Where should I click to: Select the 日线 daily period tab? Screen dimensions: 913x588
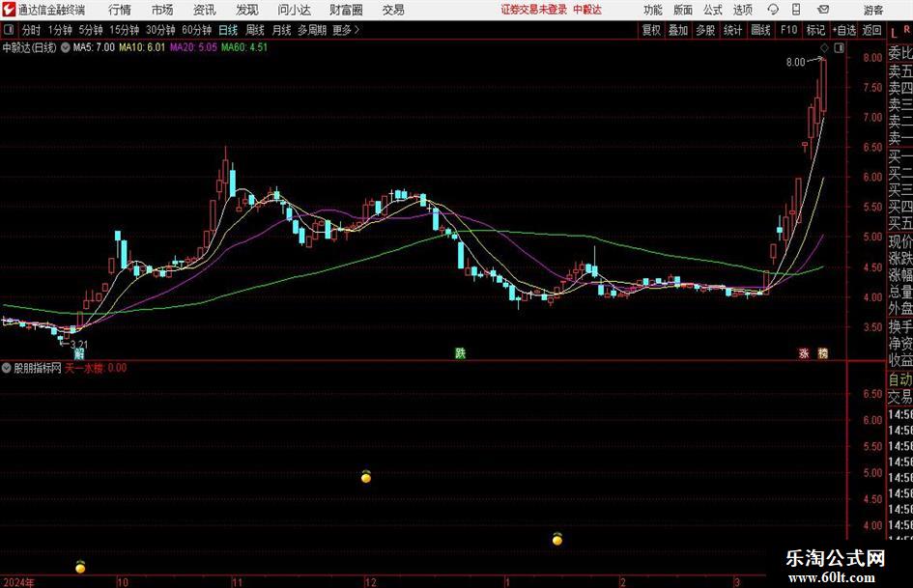[228, 30]
